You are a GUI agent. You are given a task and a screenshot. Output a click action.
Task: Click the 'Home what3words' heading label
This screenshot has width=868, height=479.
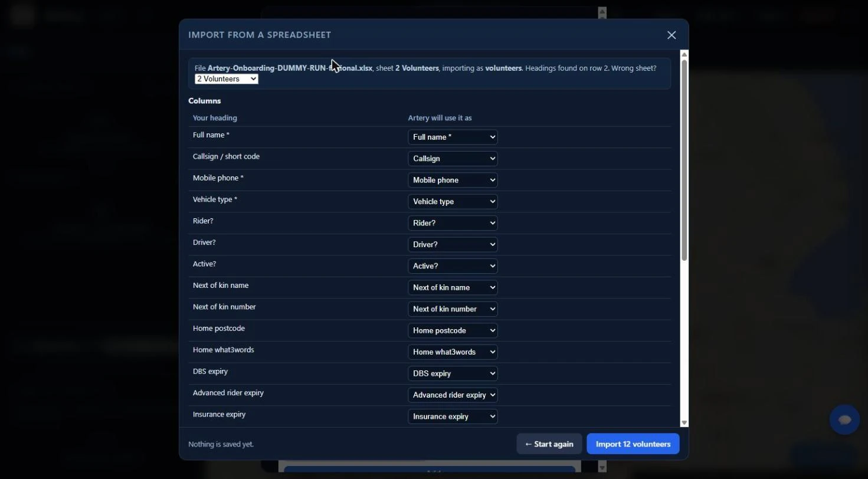click(x=224, y=350)
